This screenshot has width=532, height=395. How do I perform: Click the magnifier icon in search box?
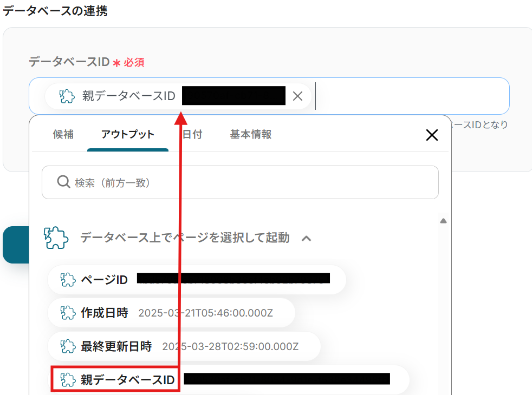point(63,182)
